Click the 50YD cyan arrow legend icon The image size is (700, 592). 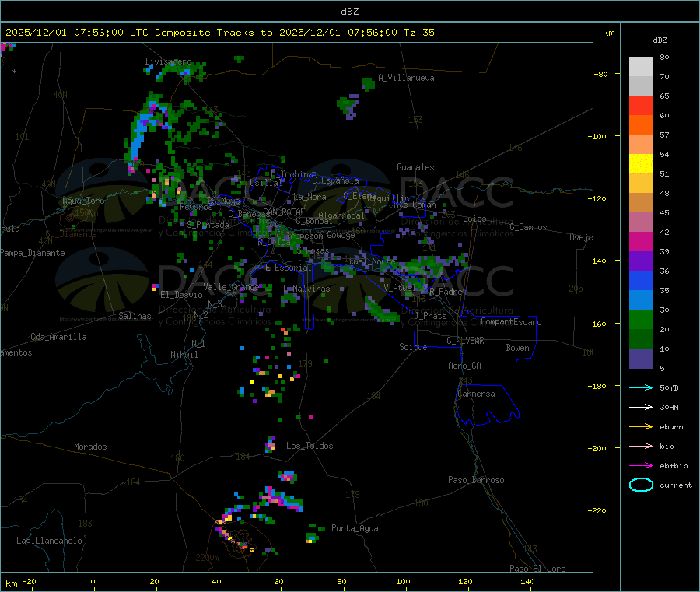[x=641, y=387]
